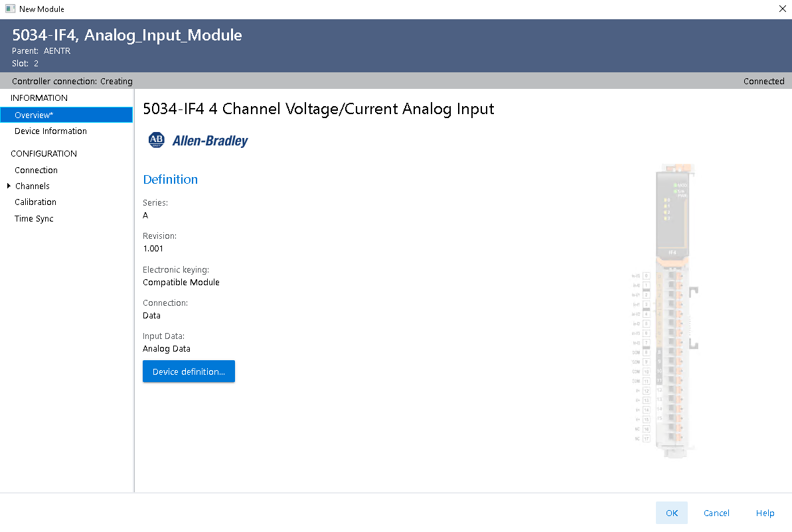Click the Allen-Bradley AB logo icon
Image resolution: width=792 pixels, height=532 pixels.
click(x=157, y=140)
